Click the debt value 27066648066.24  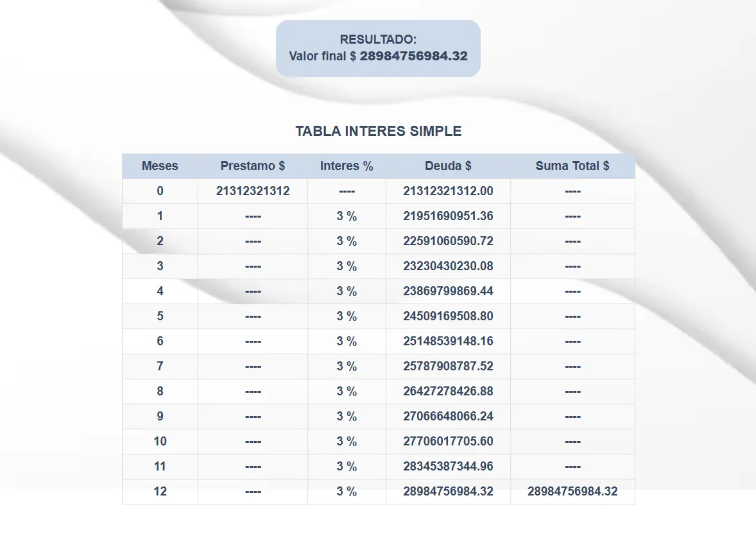[448, 417]
